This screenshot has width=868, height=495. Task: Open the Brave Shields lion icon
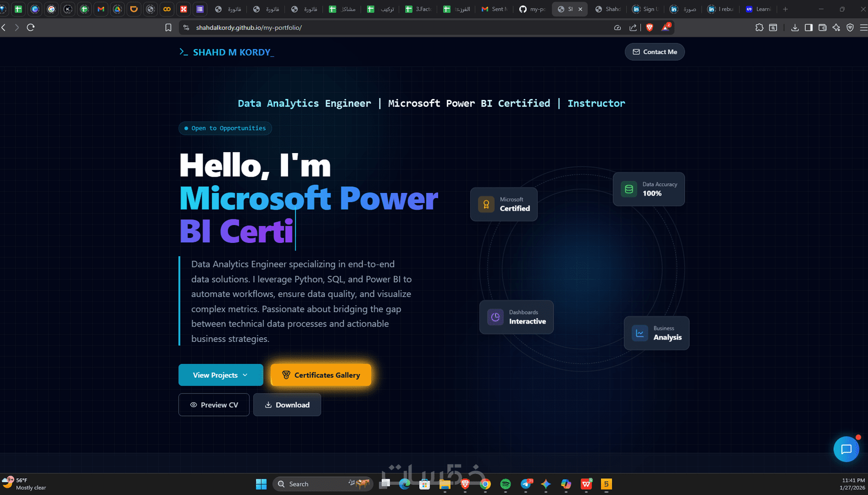tap(649, 28)
